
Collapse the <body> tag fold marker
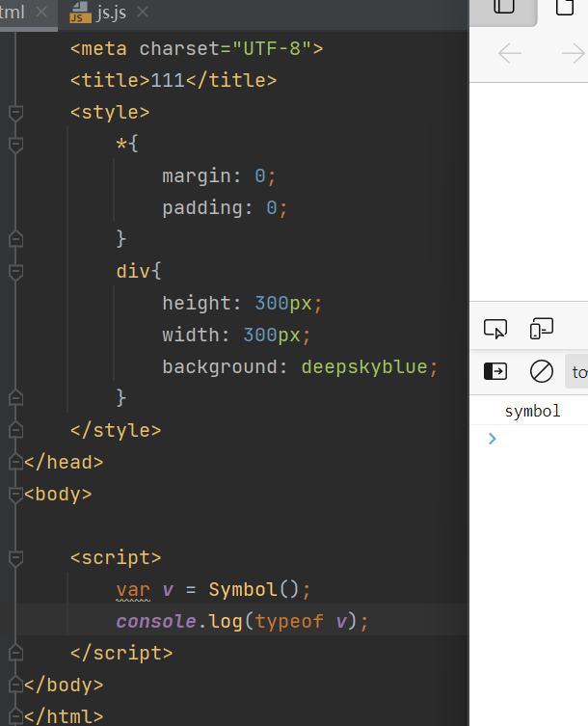click(x=15, y=495)
